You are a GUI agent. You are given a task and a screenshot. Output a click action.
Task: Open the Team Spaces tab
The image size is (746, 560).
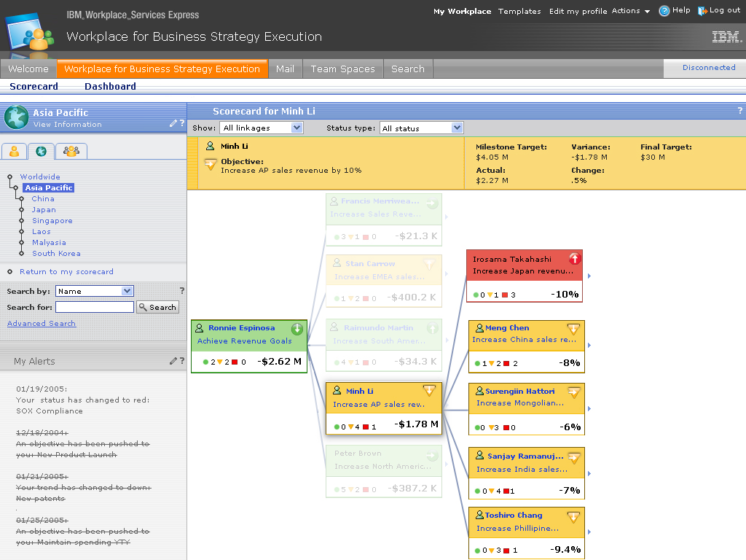coord(343,69)
